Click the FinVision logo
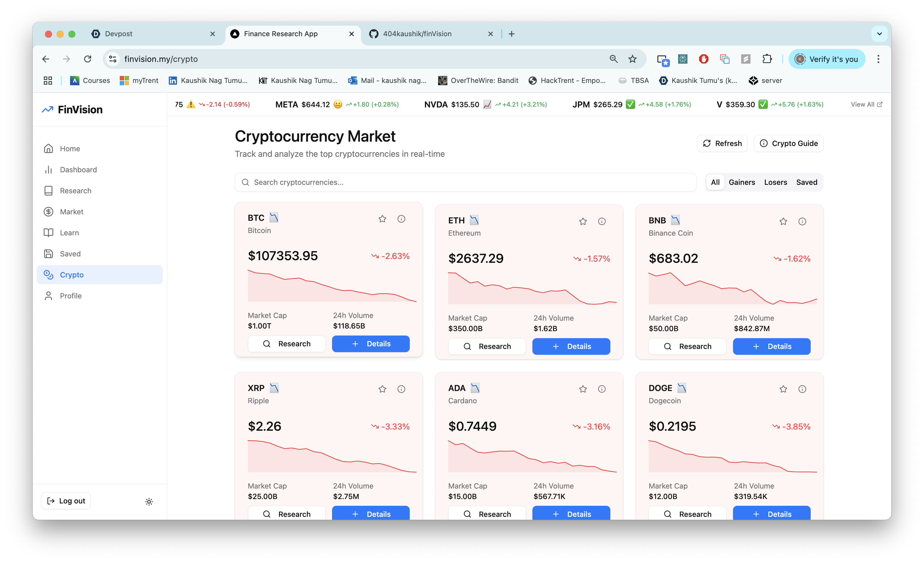924x563 pixels. pyautogui.click(x=72, y=110)
